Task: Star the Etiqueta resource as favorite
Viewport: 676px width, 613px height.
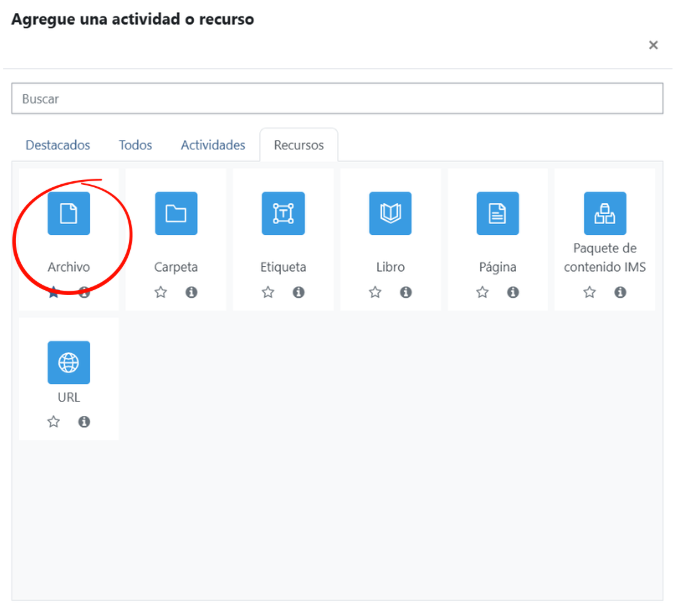Action: [x=268, y=292]
